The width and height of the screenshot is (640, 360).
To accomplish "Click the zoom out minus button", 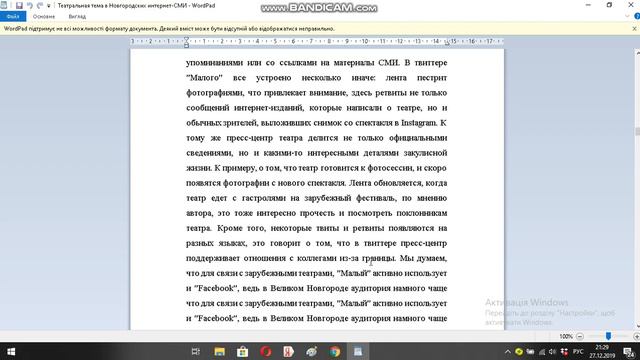I will (x=580, y=336).
